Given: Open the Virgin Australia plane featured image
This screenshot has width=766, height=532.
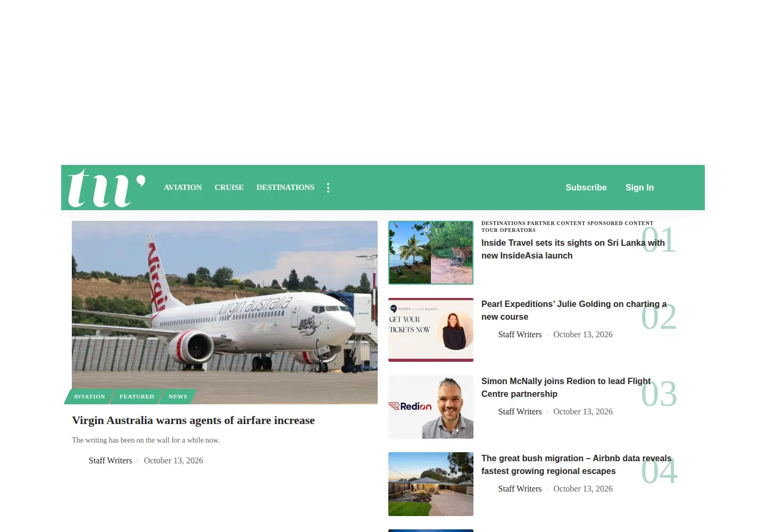Looking at the screenshot, I should point(224,312).
